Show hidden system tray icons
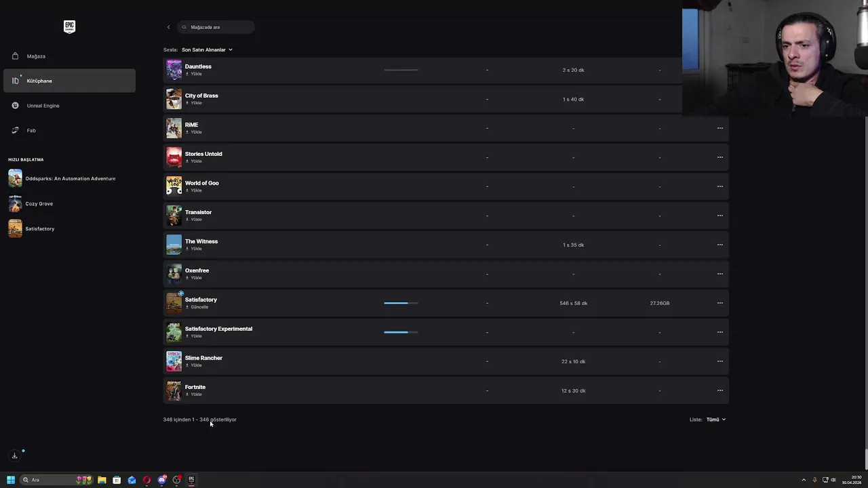868x488 pixels. pos(804,480)
